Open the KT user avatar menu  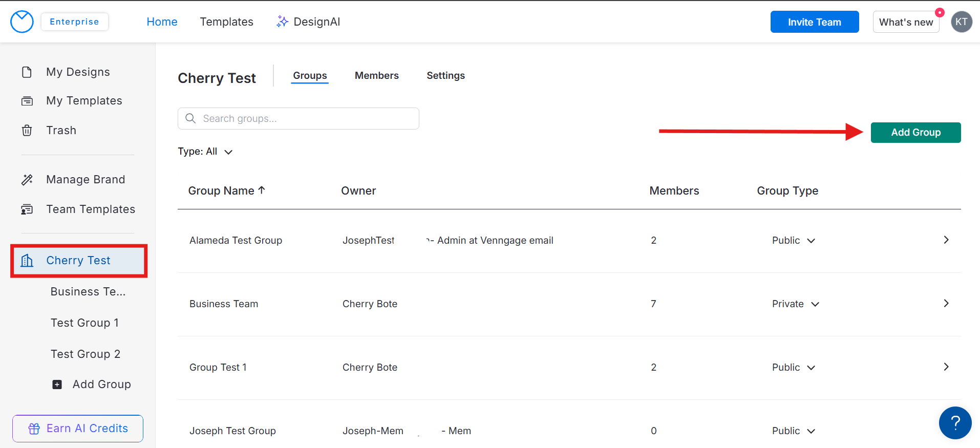pyautogui.click(x=962, y=22)
